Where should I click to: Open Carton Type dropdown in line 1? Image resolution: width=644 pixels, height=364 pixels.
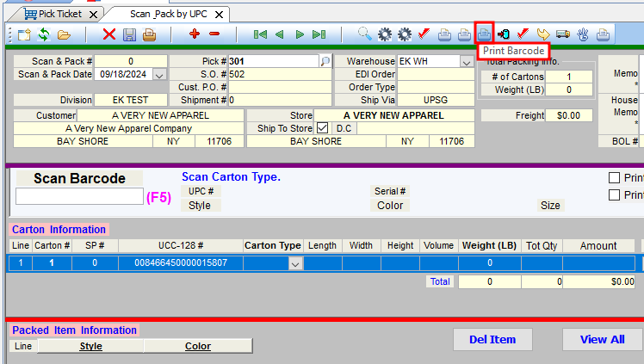tap(295, 264)
